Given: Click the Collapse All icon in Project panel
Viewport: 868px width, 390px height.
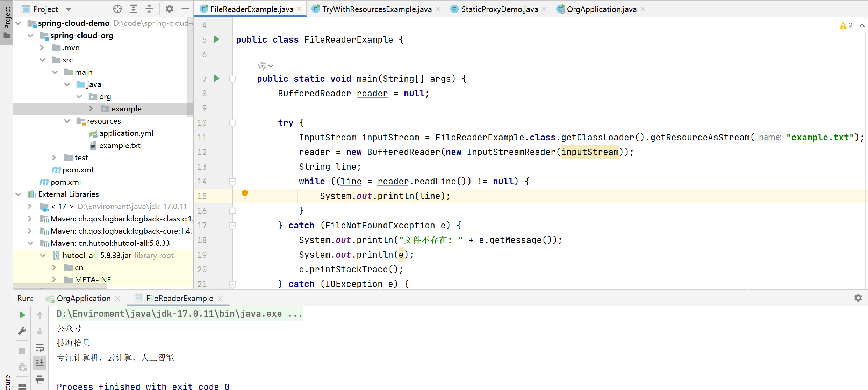Looking at the screenshot, I should click(x=149, y=9).
